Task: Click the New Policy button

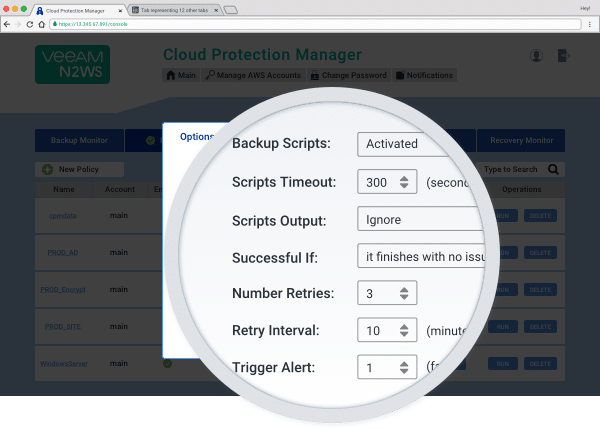Action: [79, 169]
